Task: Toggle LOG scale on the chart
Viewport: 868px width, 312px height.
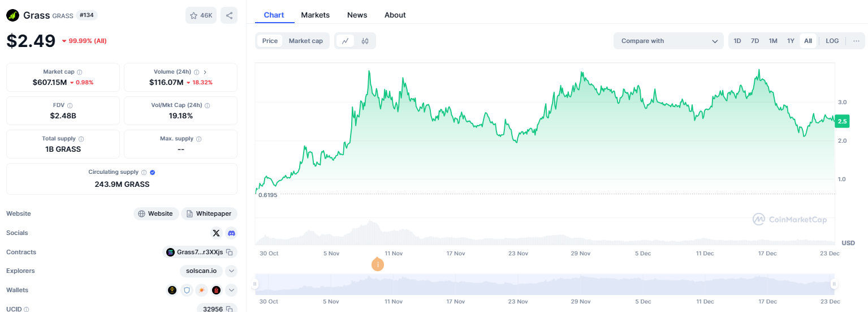Action: pos(832,41)
